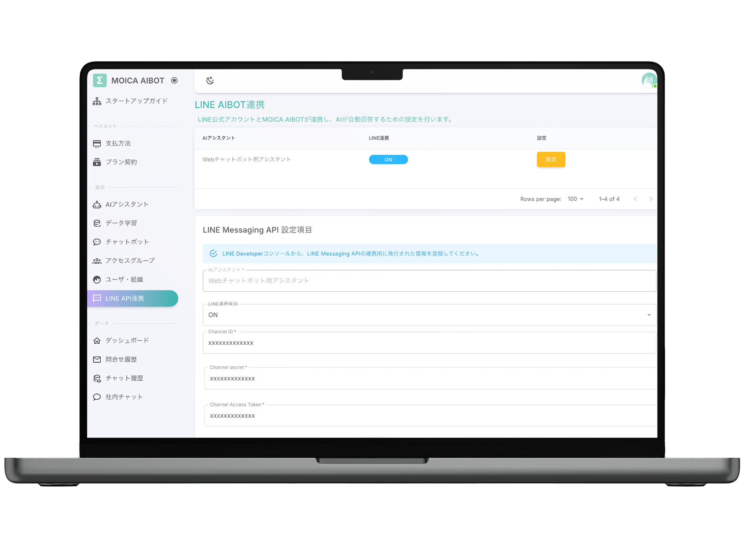This screenshot has width=747, height=560.
Task: Click LINE連携 column header
Action: (378, 138)
